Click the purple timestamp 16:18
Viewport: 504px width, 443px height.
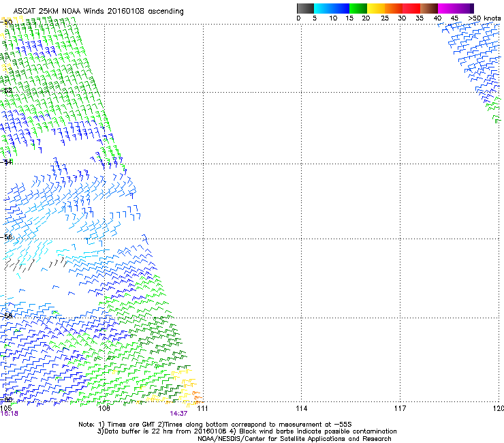point(10,414)
